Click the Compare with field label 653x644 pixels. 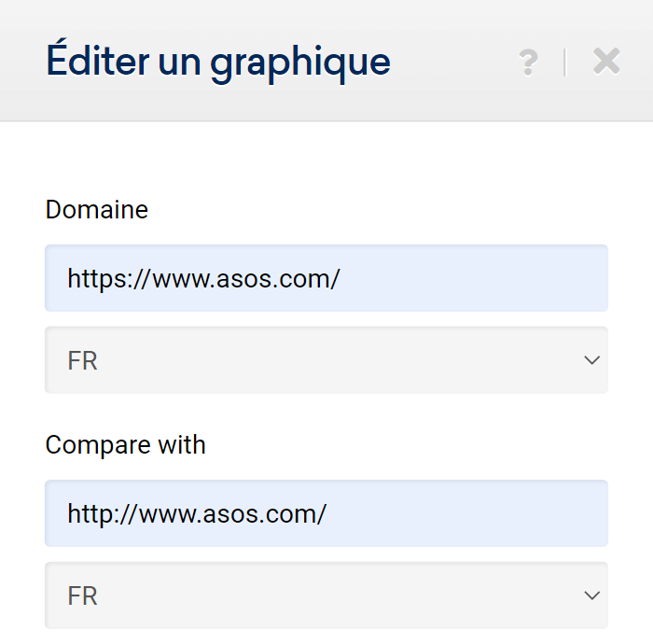(x=125, y=445)
